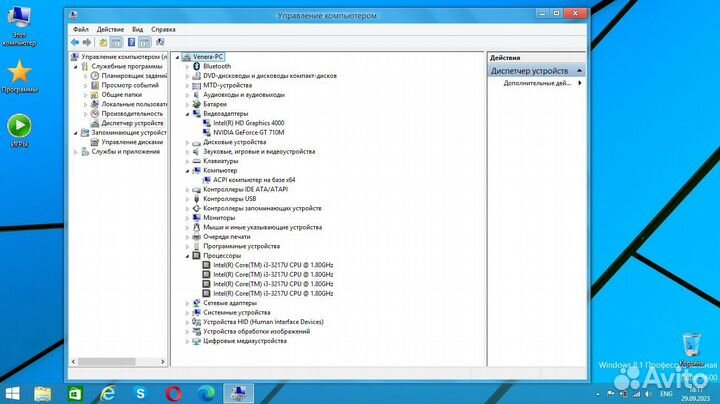Viewport: 720px width, 404px height.
Task: Open the Программы star desktop icon
Action: (x=19, y=77)
